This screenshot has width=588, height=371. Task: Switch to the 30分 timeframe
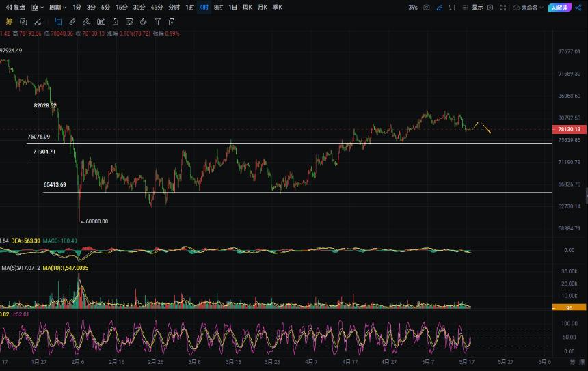139,7
